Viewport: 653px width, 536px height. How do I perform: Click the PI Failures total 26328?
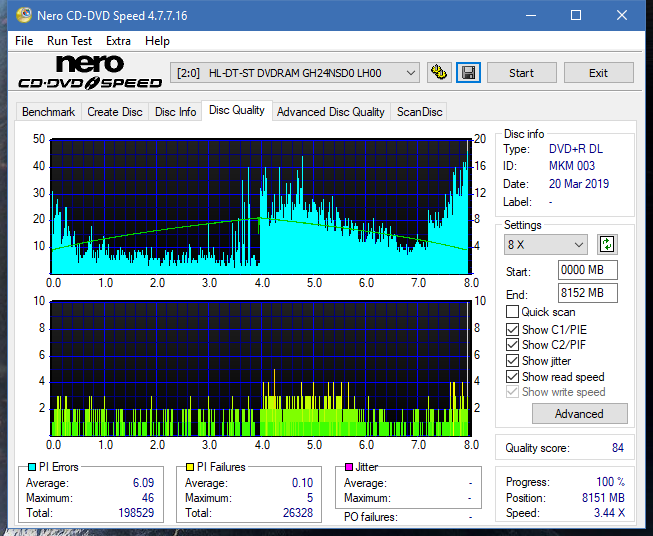pyautogui.click(x=297, y=513)
